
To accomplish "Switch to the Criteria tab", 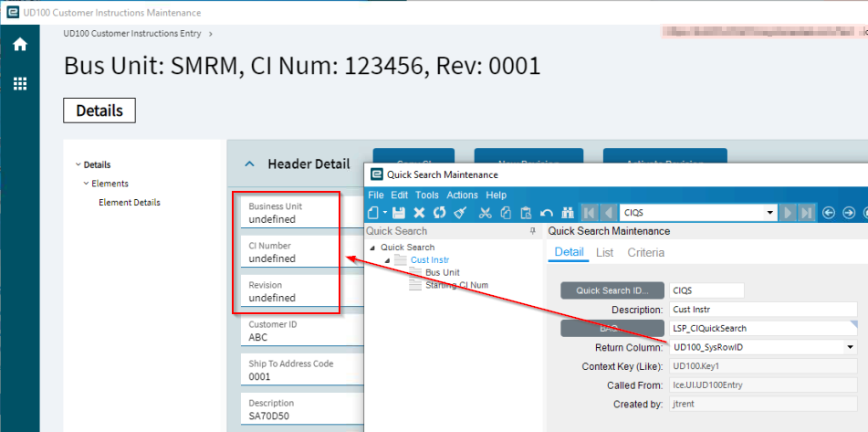I will (645, 253).
